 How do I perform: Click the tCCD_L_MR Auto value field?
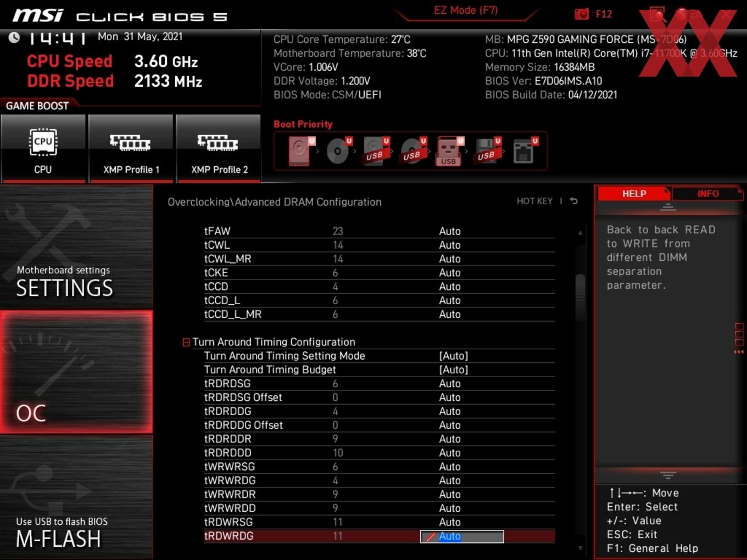click(x=450, y=314)
